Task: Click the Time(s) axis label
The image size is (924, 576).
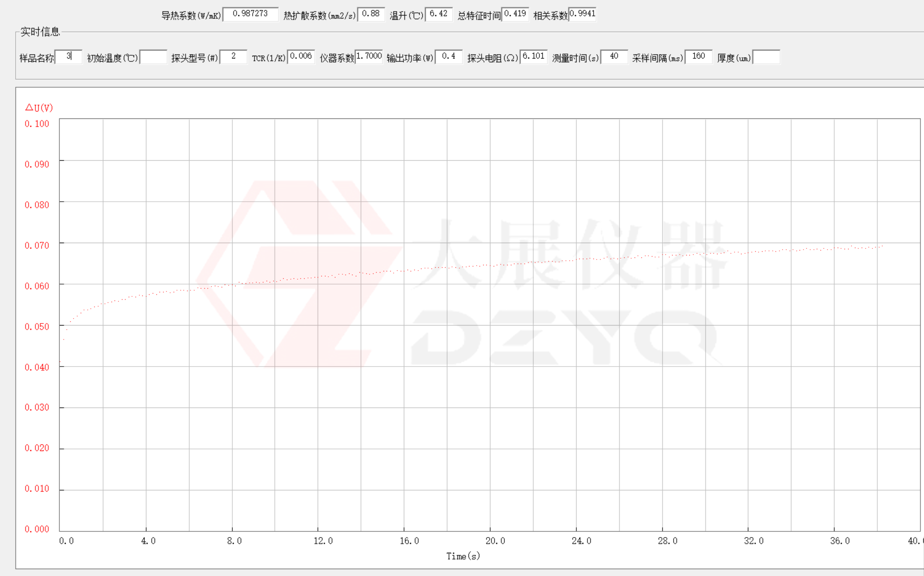Action: tap(463, 556)
